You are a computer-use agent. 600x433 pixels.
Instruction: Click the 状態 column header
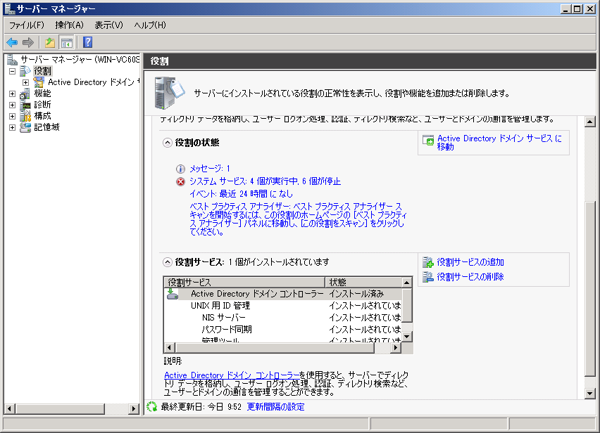click(x=363, y=282)
